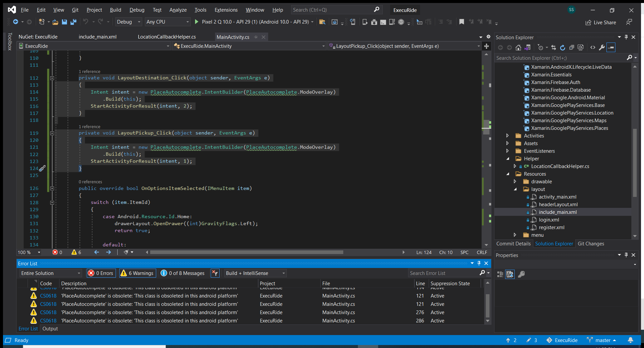Switch to the Output tab
This screenshot has height=348, width=644.
coord(50,329)
